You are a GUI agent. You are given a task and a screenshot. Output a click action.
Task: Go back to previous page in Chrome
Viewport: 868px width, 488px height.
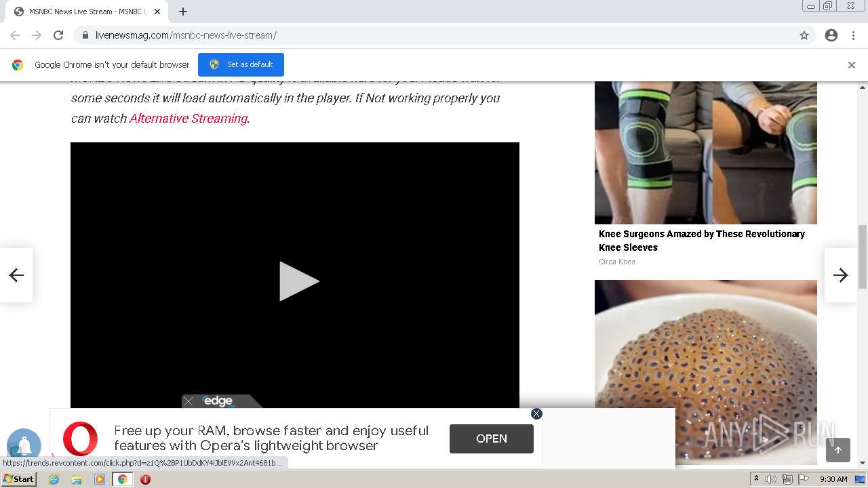pos(15,35)
